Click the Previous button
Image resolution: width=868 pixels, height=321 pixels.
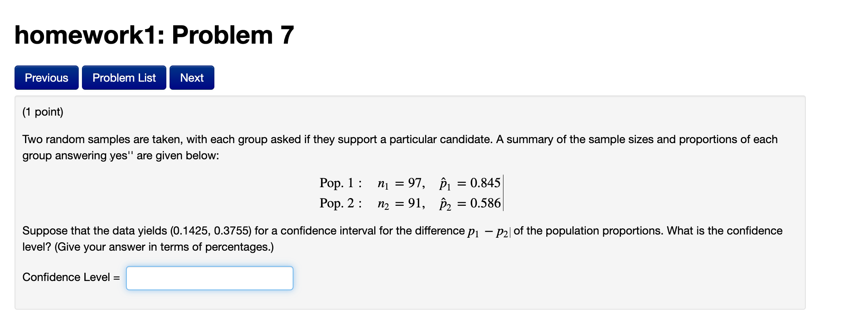click(46, 77)
